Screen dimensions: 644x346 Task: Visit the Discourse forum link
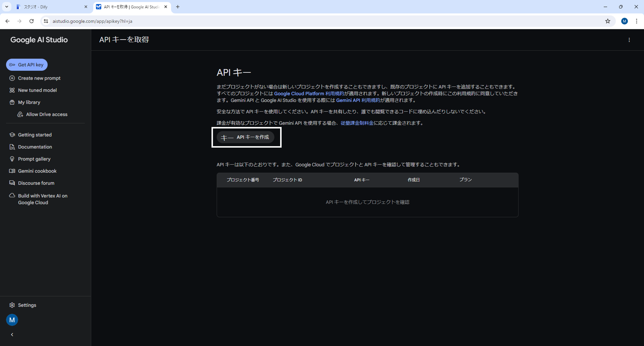pos(36,183)
